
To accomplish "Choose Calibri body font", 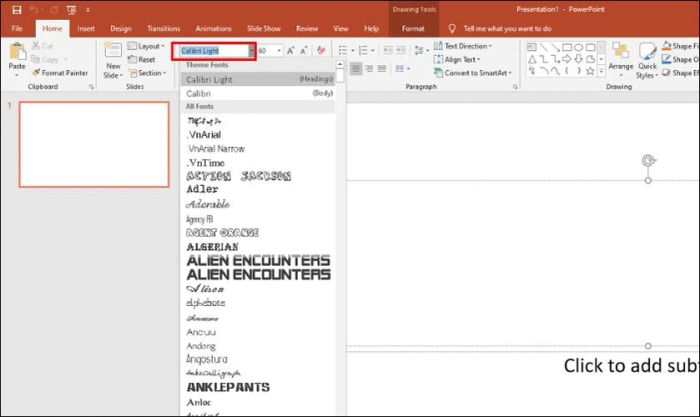I will point(258,93).
